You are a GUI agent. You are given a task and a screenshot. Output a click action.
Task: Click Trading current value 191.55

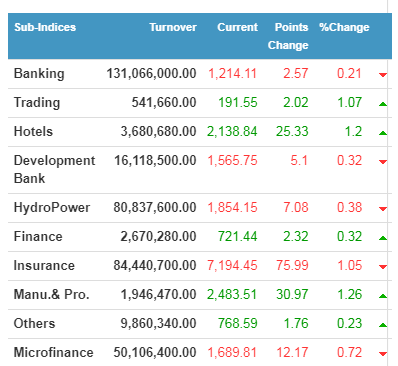[x=238, y=103]
